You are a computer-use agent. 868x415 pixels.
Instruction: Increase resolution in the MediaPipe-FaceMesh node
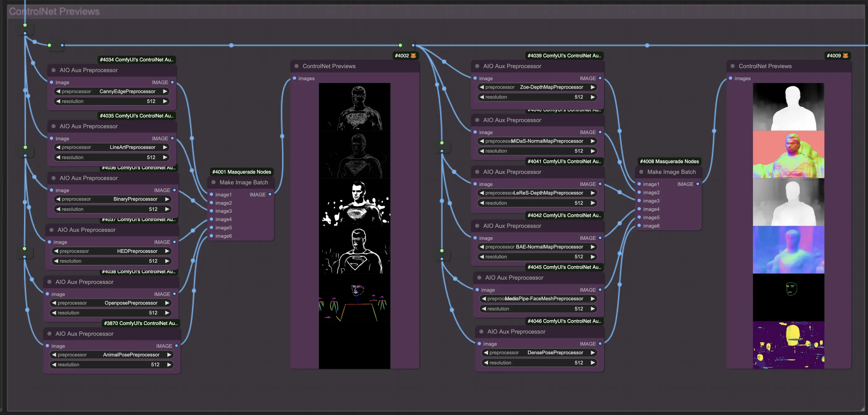pyautogui.click(x=593, y=309)
